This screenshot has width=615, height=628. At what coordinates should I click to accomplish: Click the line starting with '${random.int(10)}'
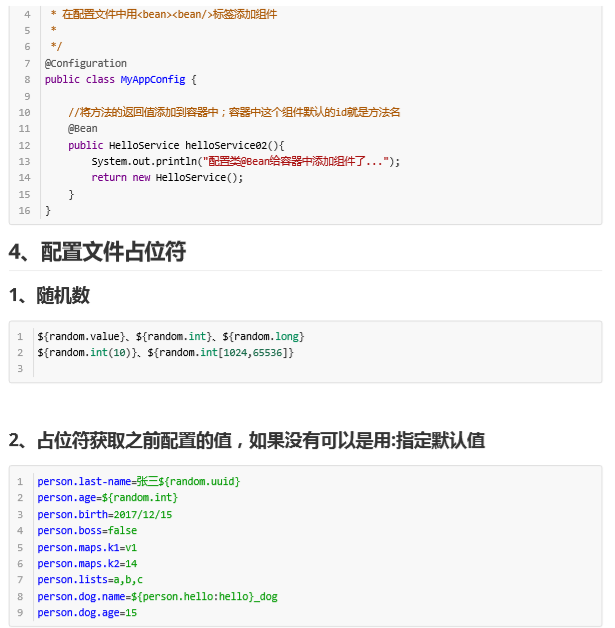tap(165, 352)
